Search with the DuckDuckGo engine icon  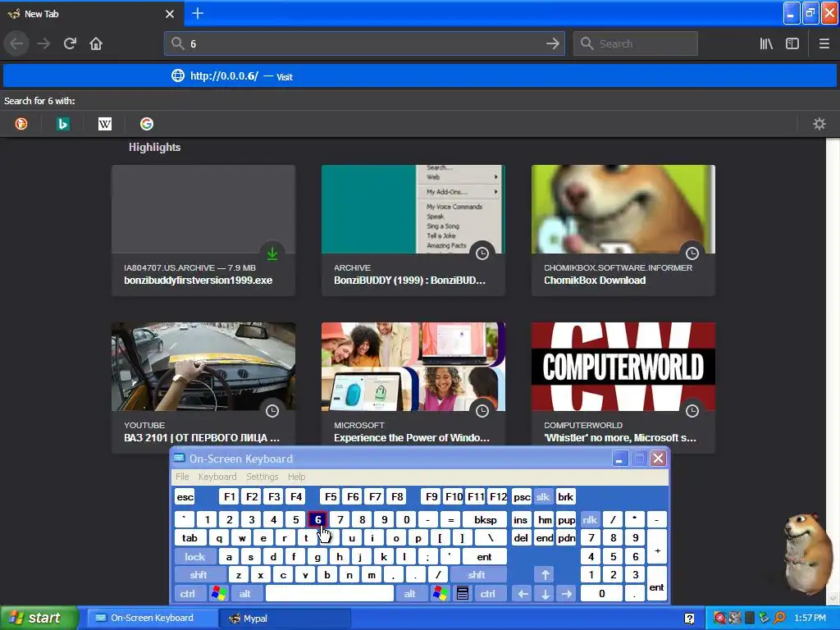[x=21, y=125]
